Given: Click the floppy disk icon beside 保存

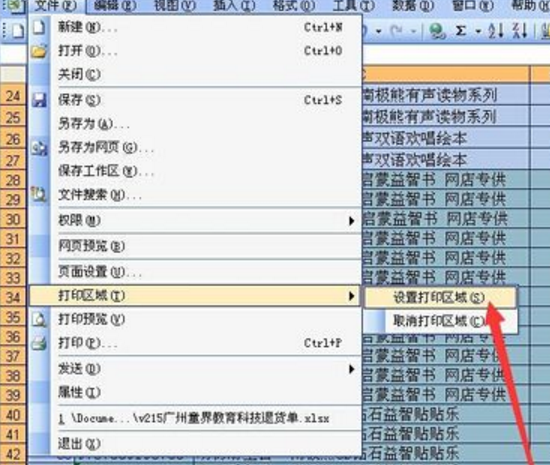Looking at the screenshot, I should [x=39, y=100].
